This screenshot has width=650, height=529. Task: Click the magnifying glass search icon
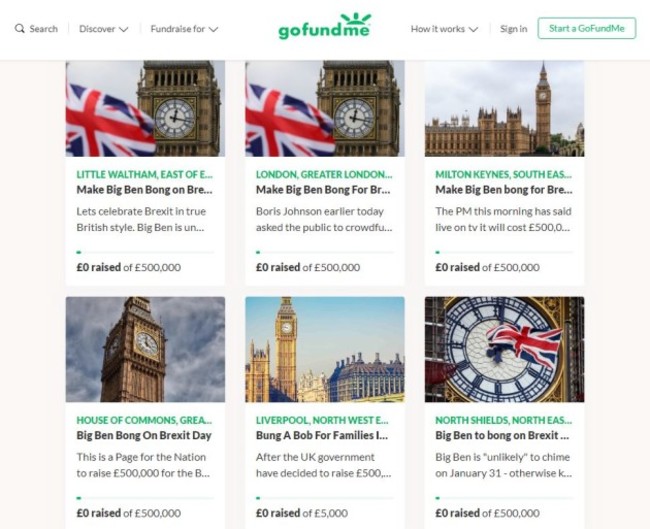19,29
